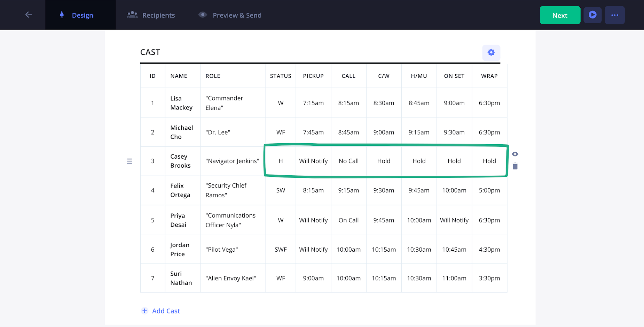This screenshot has height=327, width=644.
Task: Click Felix Ortega's wrap time 5:00pm
Action: coord(489,190)
